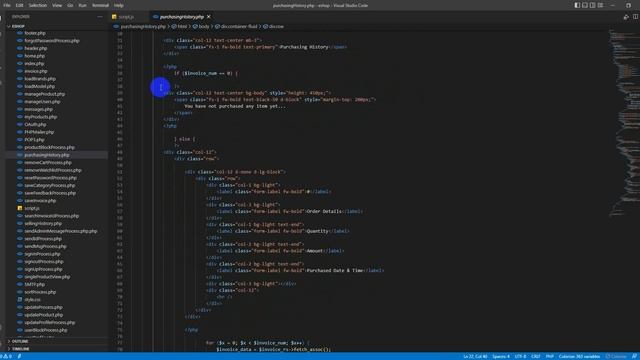Select POP3.php in the Explorer
The height and width of the screenshot is (360, 640).
click(x=34, y=140)
